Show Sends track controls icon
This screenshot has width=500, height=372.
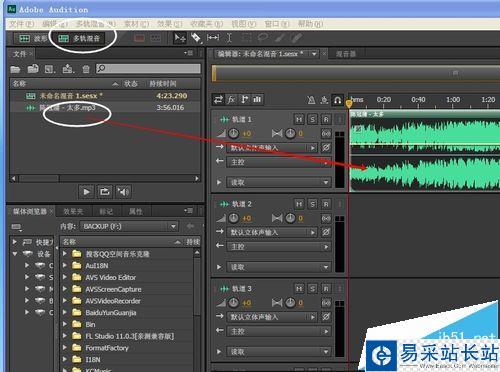click(x=244, y=99)
